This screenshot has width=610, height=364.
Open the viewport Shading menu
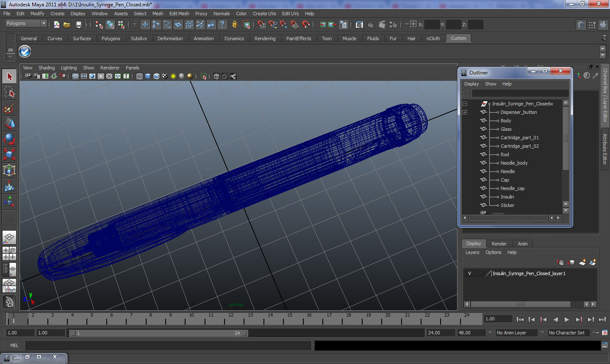[x=47, y=68]
